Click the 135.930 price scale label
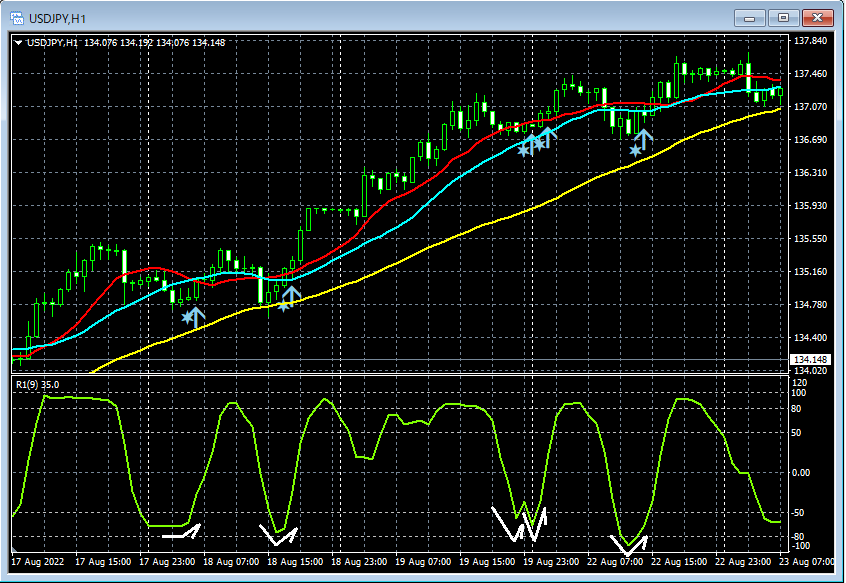846x583 pixels. (x=810, y=205)
